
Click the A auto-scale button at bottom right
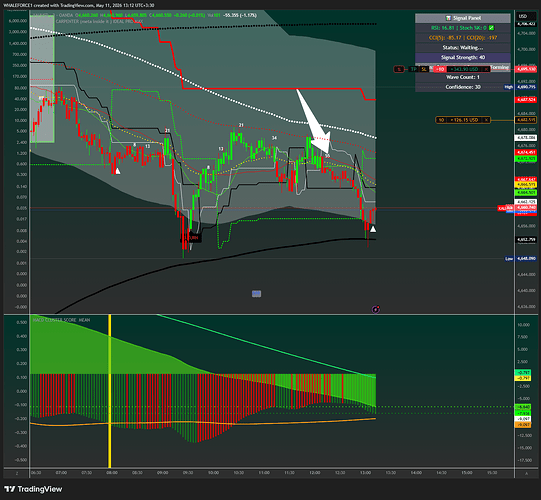coord(526,473)
